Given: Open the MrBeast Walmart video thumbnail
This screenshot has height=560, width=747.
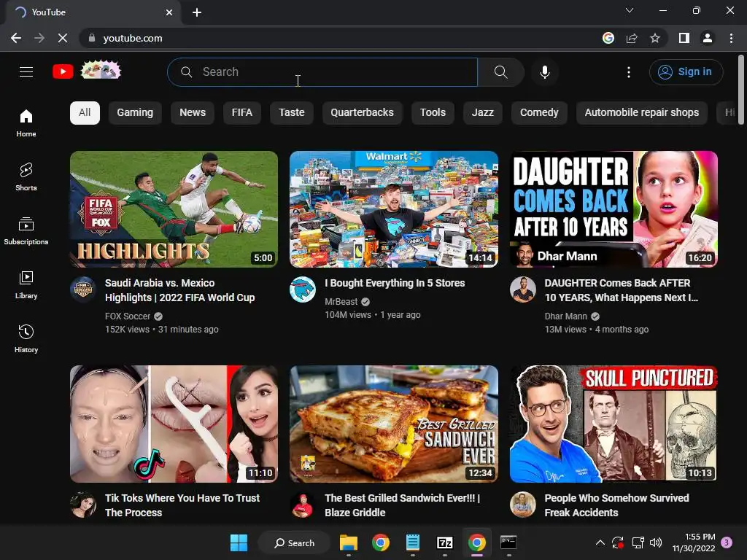Looking at the screenshot, I should [394, 209].
